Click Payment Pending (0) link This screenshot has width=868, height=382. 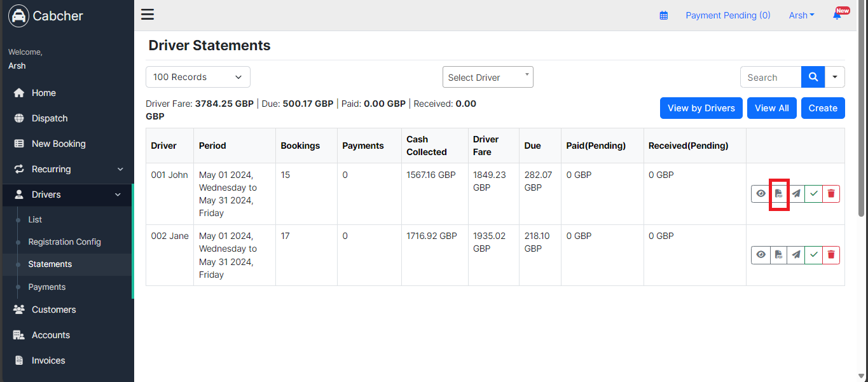pyautogui.click(x=728, y=15)
